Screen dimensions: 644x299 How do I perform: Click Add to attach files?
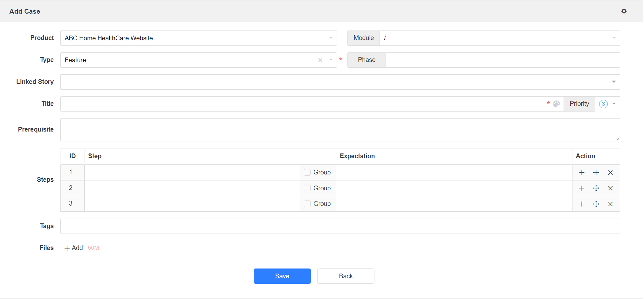tap(74, 248)
